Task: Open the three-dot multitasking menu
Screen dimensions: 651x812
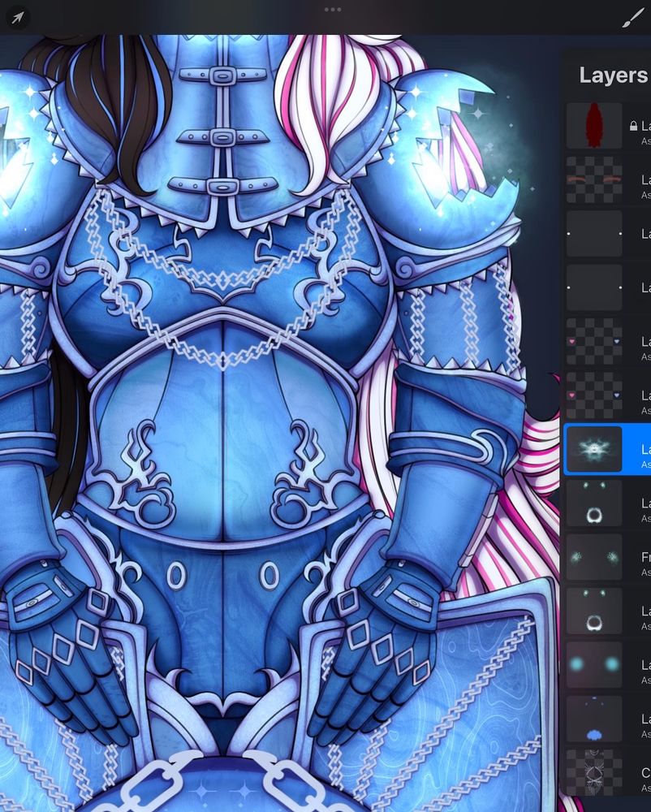Action: [332, 9]
